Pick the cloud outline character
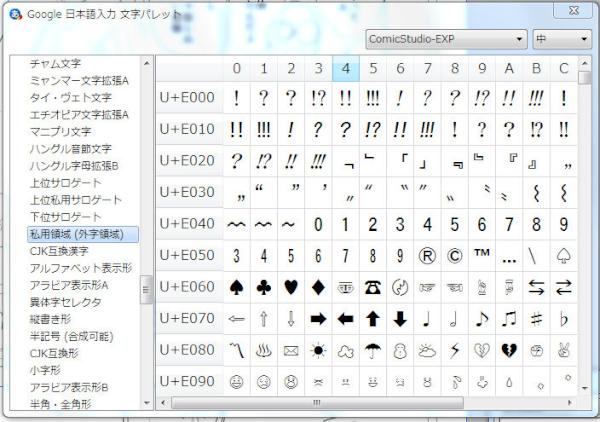This screenshot has width=600, height=422. coord(346,350)
